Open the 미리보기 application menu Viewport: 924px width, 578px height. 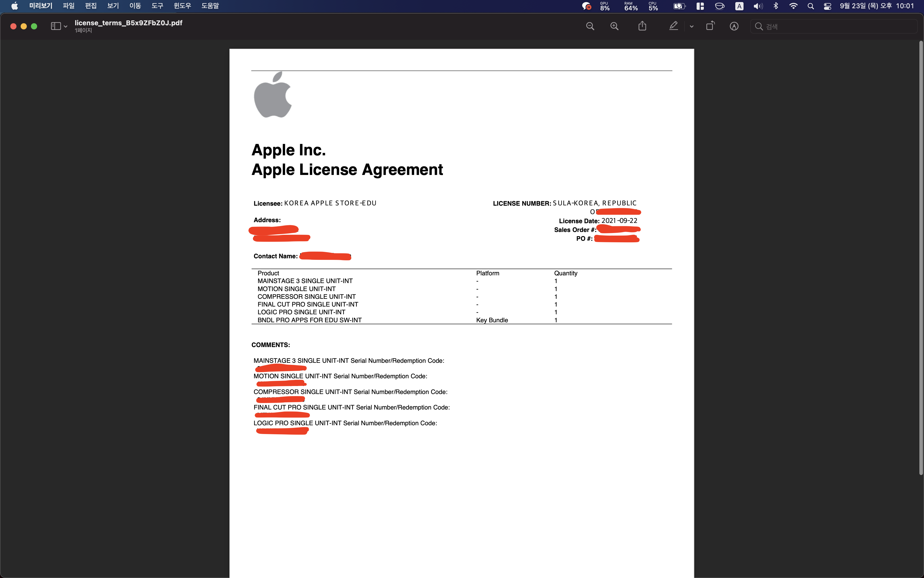[x=41, y=6]
